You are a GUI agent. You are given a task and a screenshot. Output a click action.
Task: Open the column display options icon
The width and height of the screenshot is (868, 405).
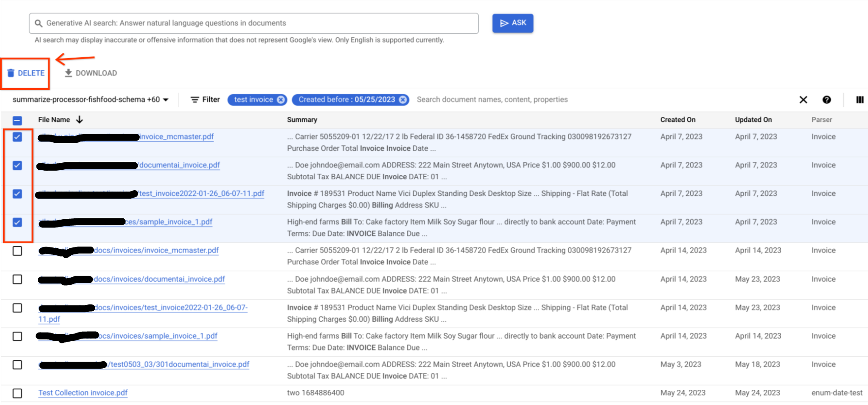[x=859, y=100]
